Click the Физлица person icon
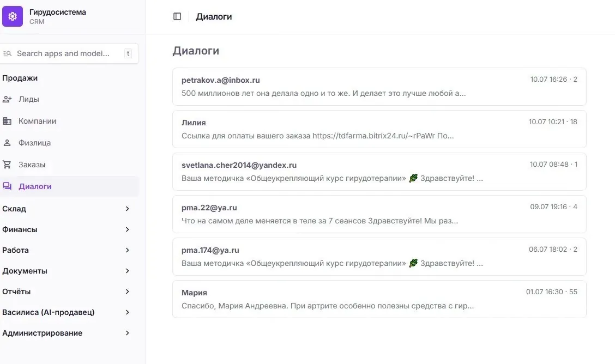The image size is (615, 364). pos(7,143)
